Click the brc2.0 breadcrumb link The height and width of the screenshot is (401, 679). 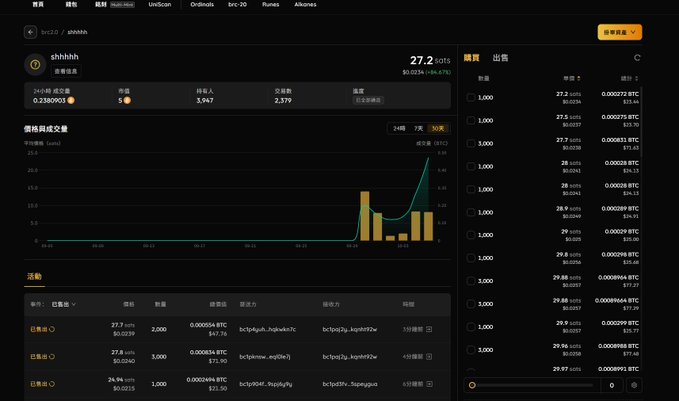coord(49,32)
